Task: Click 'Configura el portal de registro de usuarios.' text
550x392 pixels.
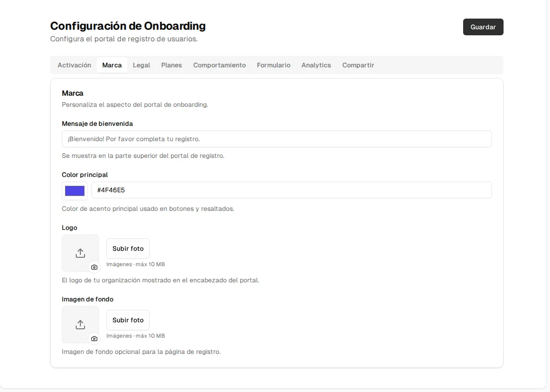Action: point(124,39)
